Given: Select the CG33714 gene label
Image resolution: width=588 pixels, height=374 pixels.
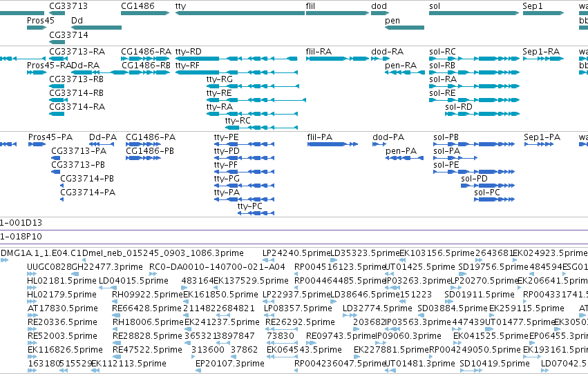Looking at the screenshot, I should click(x=68, y=35).
